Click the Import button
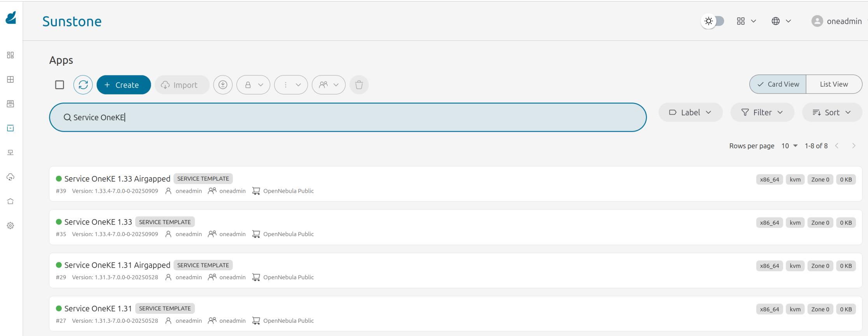Image resolution: width=868 pixels, height=336 pixels. (x=182, y=85)
